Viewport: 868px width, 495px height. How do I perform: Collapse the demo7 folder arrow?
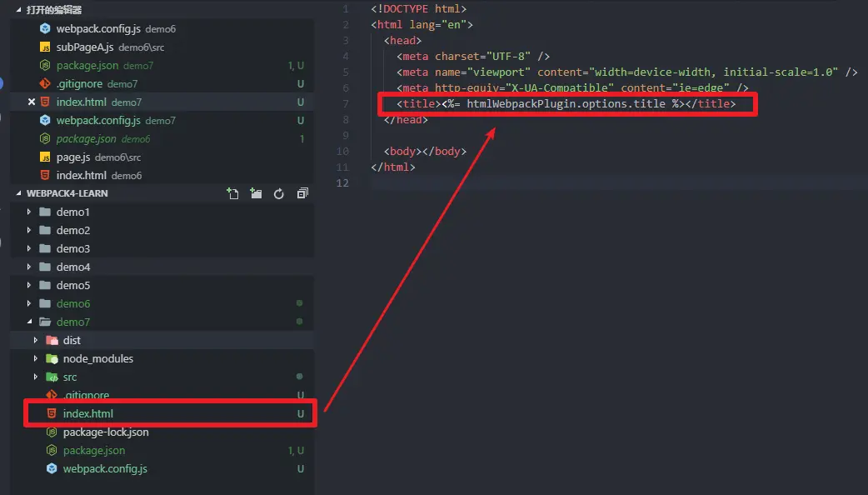coord(29,322)
